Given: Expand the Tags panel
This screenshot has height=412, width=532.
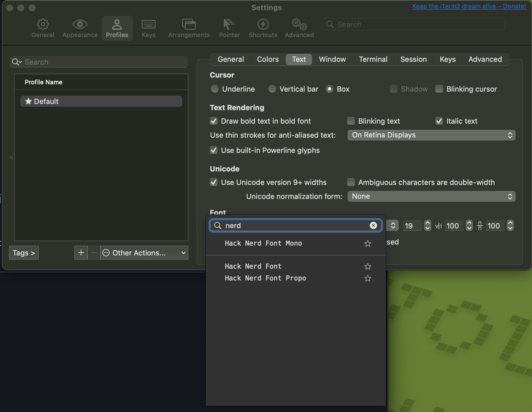Looking at the screenshot, I should pyautogui.click(x=24, y=253).
